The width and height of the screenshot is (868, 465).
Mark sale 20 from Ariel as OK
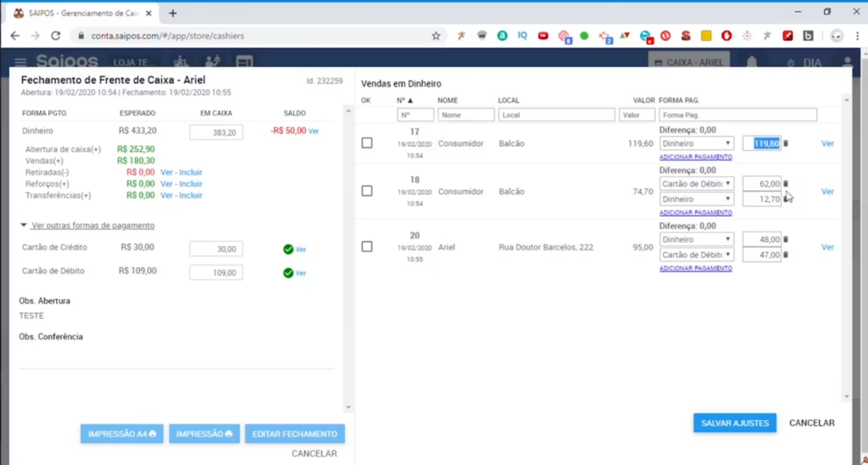pos(367,246)
